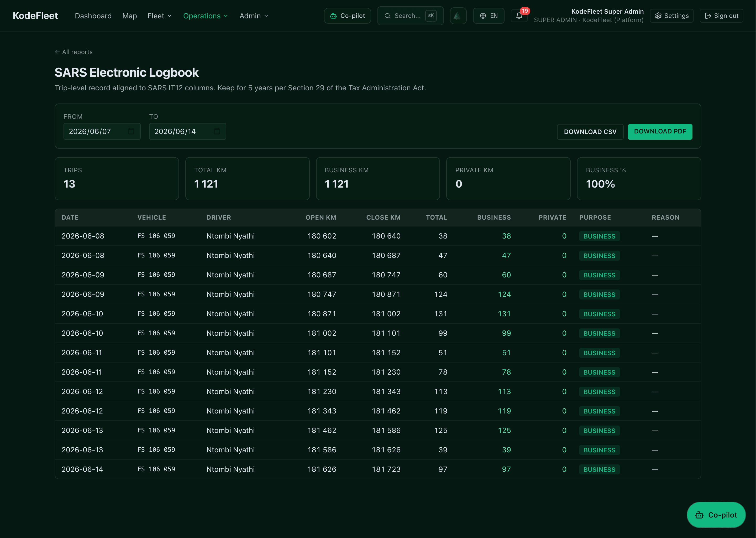Download the logbook as CSV

pos(590,132)
